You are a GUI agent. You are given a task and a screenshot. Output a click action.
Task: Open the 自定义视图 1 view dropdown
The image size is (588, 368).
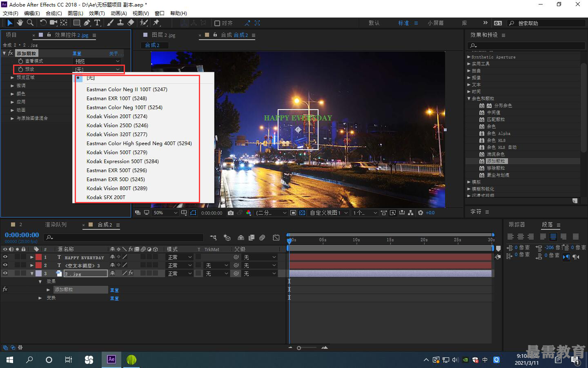tap(329, 213)
